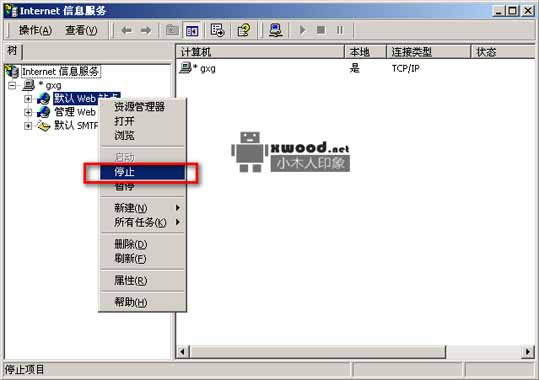
Task: Toggle the show/hide console tree icon
Action: (192, 31)
